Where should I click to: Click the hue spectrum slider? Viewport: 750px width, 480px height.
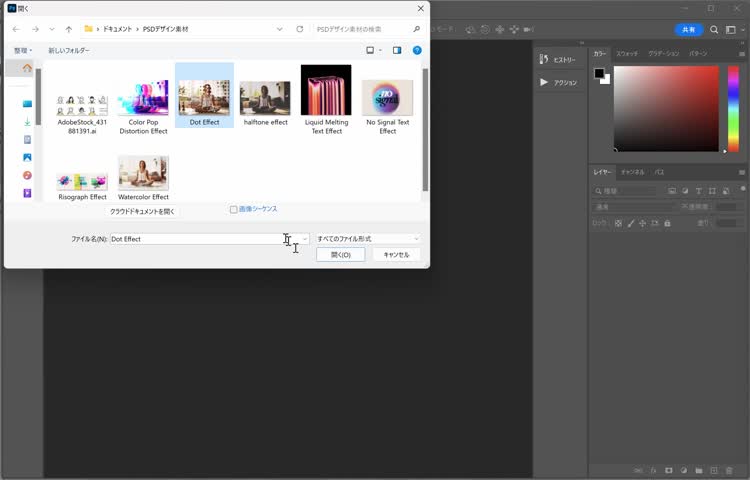pos(733,109)
